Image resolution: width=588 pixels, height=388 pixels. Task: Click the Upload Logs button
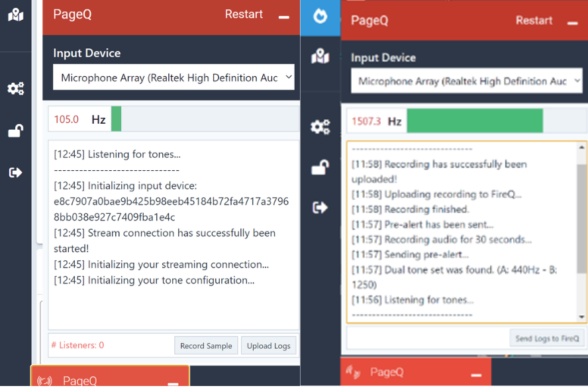269,346
